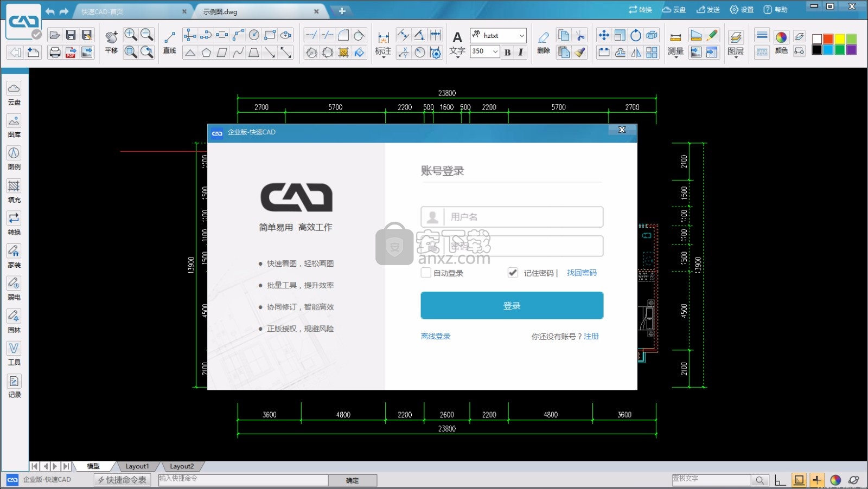
Task: Select the red color swatch
Action: [x=828, y=39]
